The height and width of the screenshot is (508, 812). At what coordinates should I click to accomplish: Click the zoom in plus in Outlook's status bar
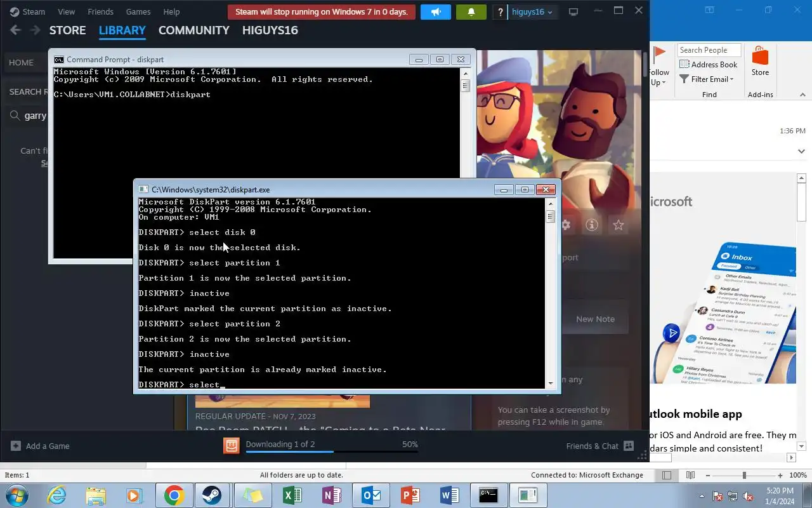(x=780, y=475)
